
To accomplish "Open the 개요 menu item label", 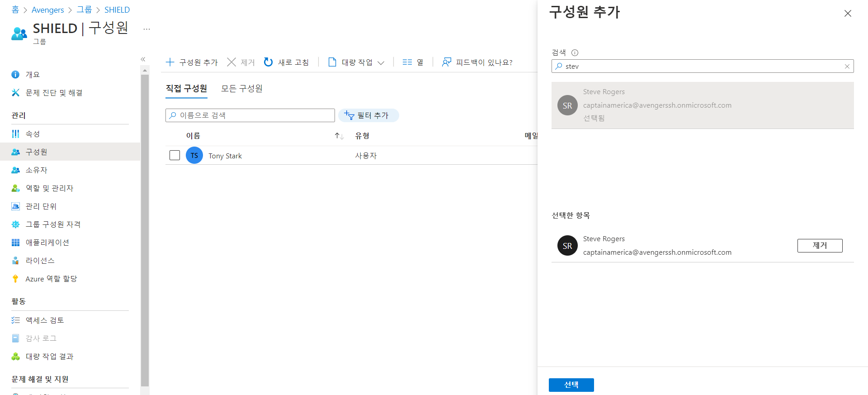I will point(33,75).
